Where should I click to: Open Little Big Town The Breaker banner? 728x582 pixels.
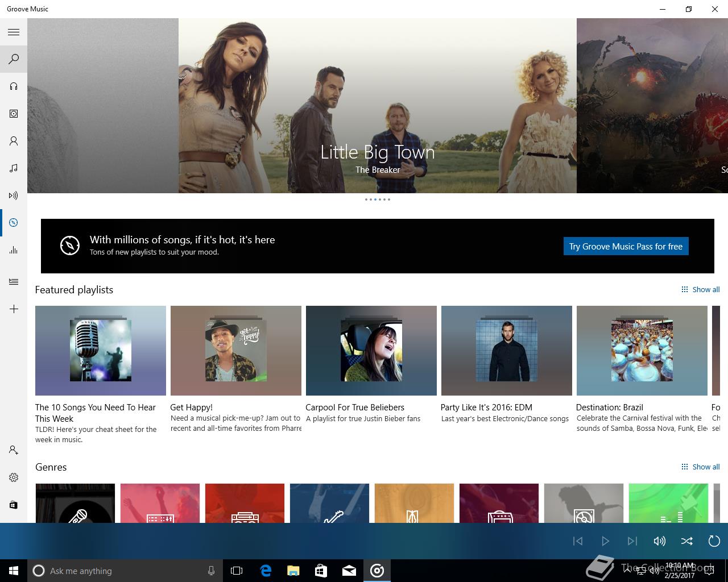pos(378,106)
